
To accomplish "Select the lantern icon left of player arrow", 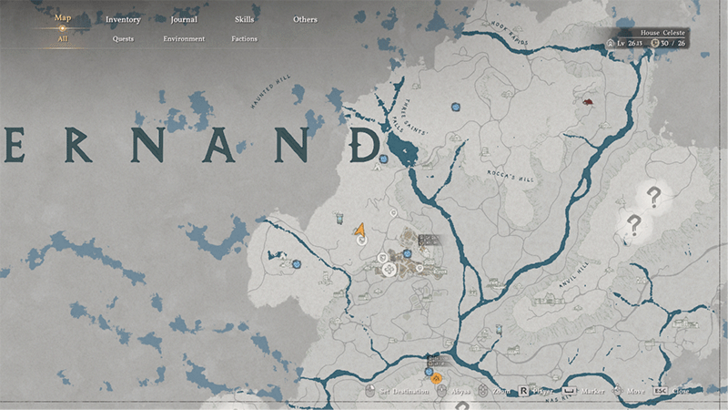I will tap(339, 217).
